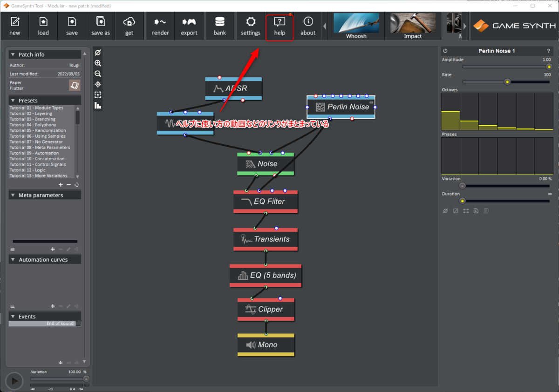Select preset Tutorial 08 - Meta Parameters
The height and width of the screenshot is (392, 559).
(41, 148)
